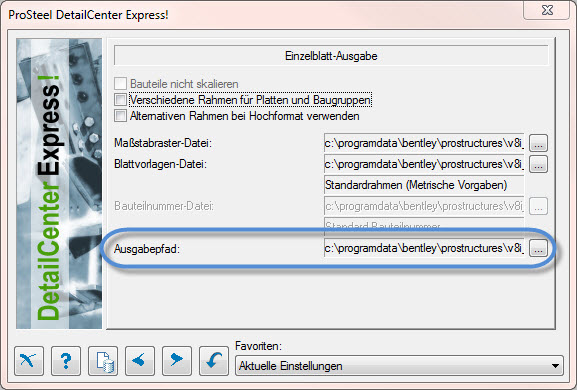Screen dimensions: 577x390
Task: Open help with the question mark icon
Action: coord(66,361)
